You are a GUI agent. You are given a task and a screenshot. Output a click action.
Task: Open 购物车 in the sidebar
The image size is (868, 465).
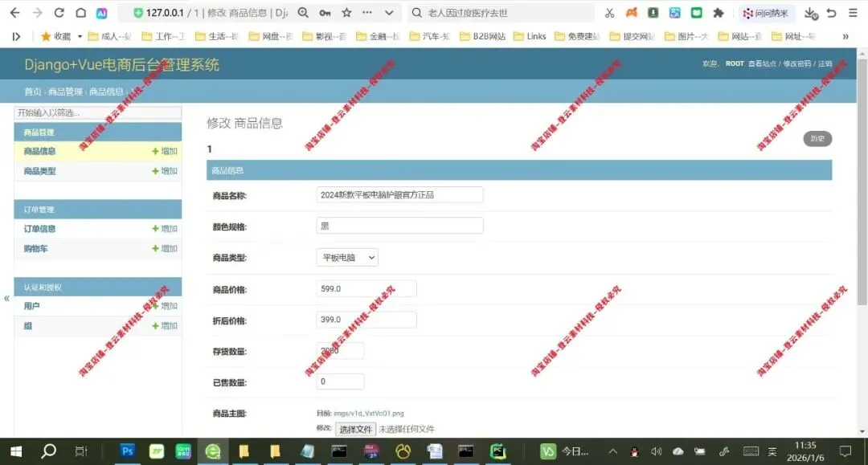[35, 249]
